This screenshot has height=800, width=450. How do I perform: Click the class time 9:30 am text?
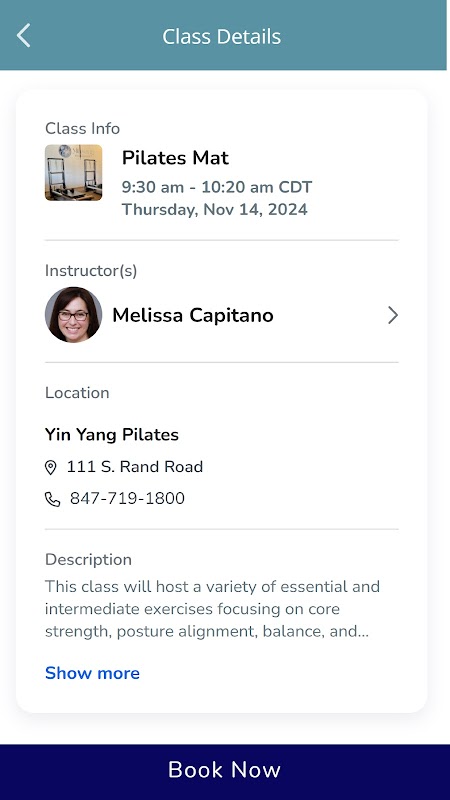tap(153, 187)
